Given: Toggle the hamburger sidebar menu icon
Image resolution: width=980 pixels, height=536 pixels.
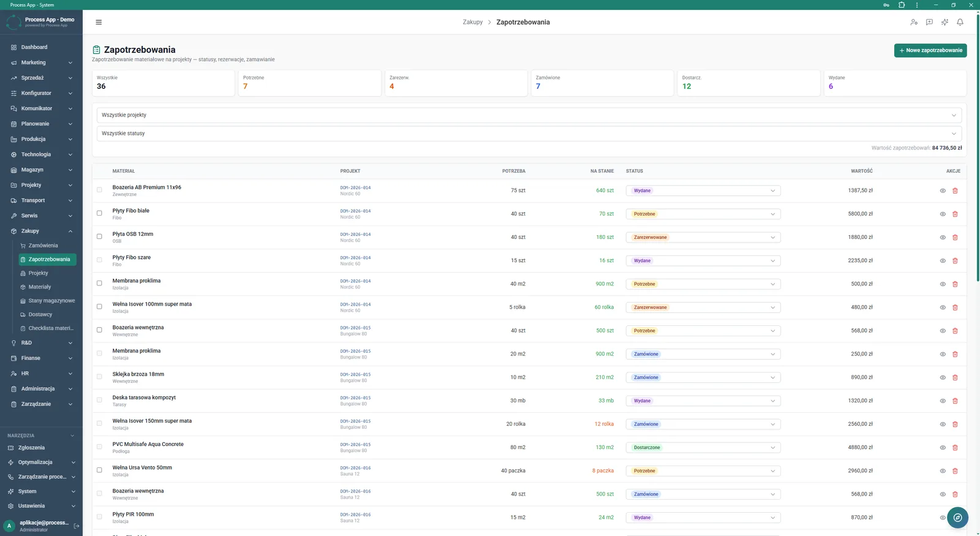Looking at the screenshot, I should 99,22.
